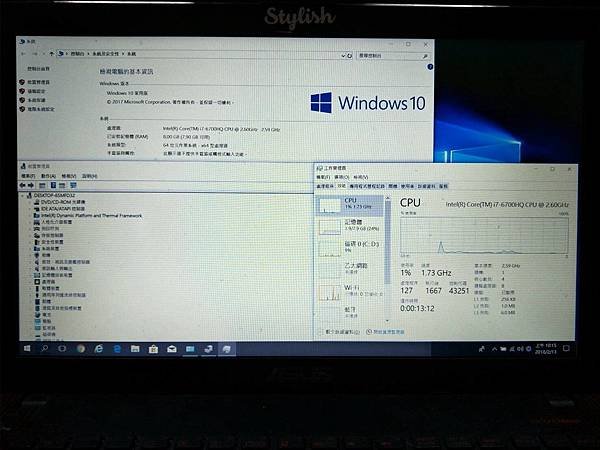This screenshot has height=450, width=600.
Task: Open taskbar search magnifier
Action: [x=45, y=349]
